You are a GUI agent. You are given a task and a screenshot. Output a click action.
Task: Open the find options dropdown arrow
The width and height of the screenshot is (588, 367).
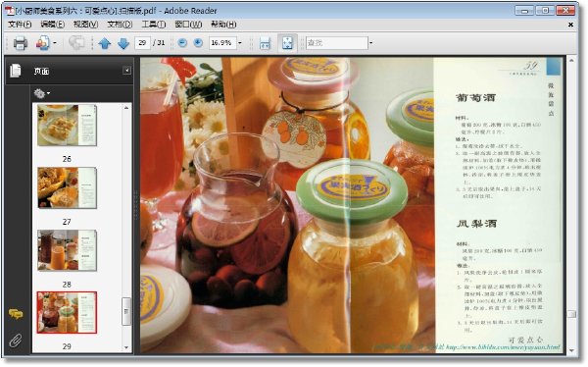370,43
